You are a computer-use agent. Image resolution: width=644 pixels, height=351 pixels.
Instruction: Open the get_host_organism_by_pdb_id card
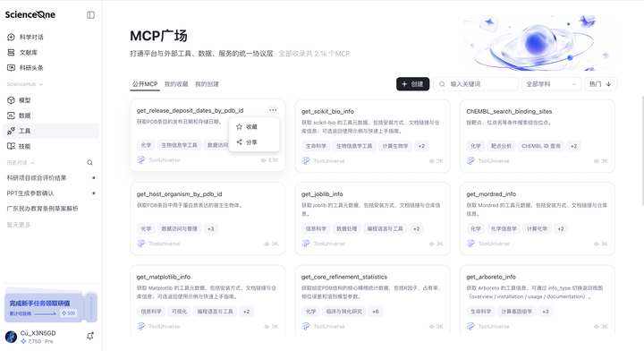208,218
